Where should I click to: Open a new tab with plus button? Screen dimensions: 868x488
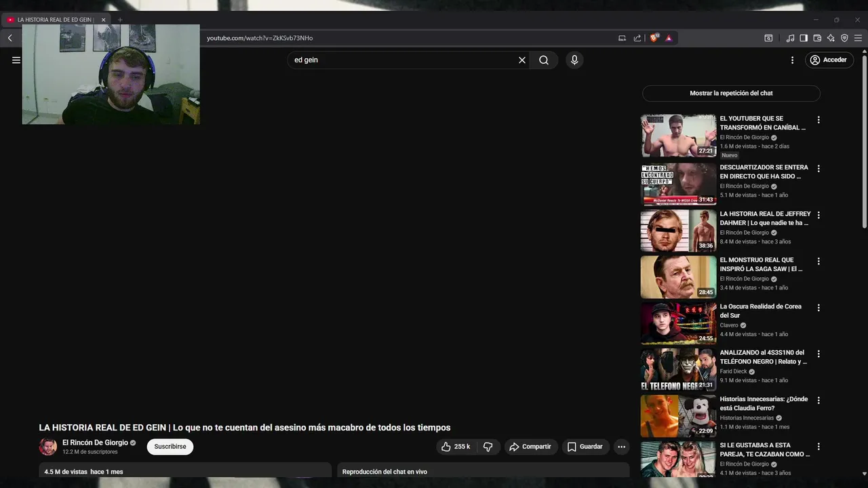(x=120, y=20)
